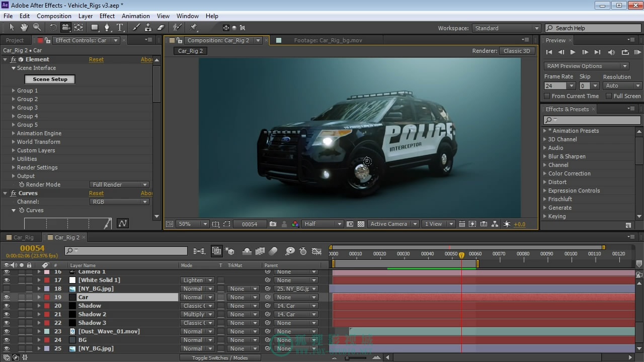Image resolution: width=644 pixels, height=362 pixels.
Task: Open the composition mini-flowchart icon in the timeline
Action: point(199,251)
